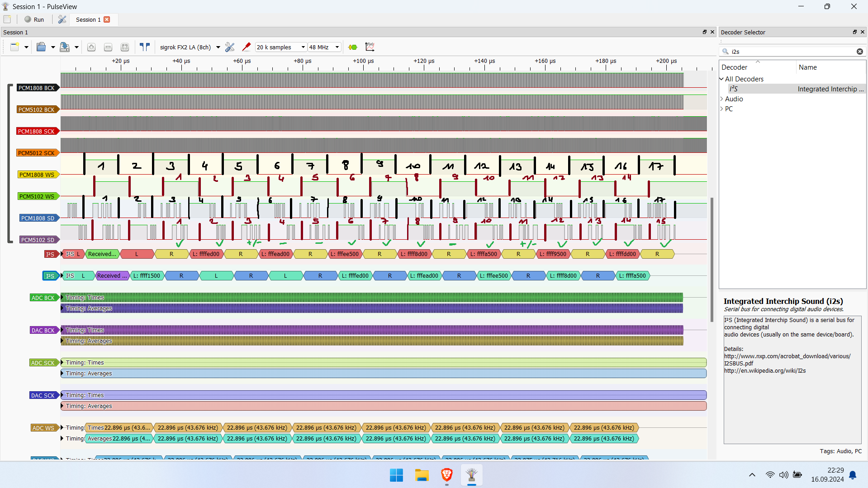
Task: Click the Run capture button
Action: click(x=34, y=19)
